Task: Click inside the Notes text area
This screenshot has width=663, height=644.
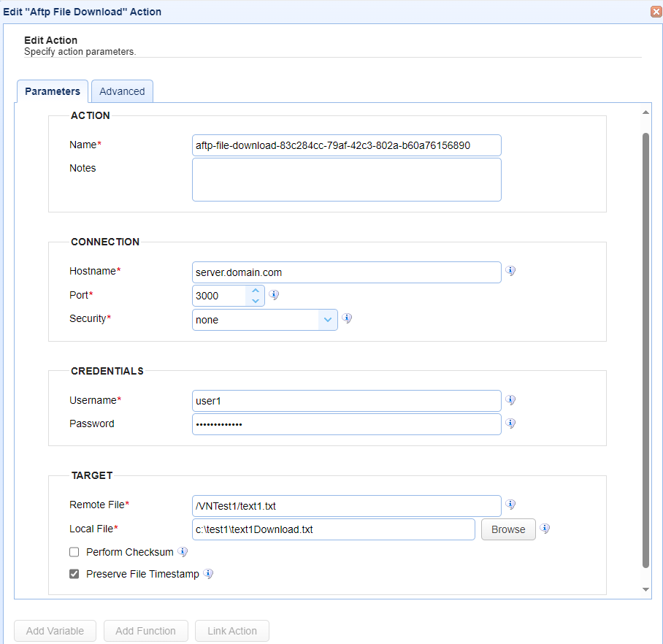Action: [346, 179]
